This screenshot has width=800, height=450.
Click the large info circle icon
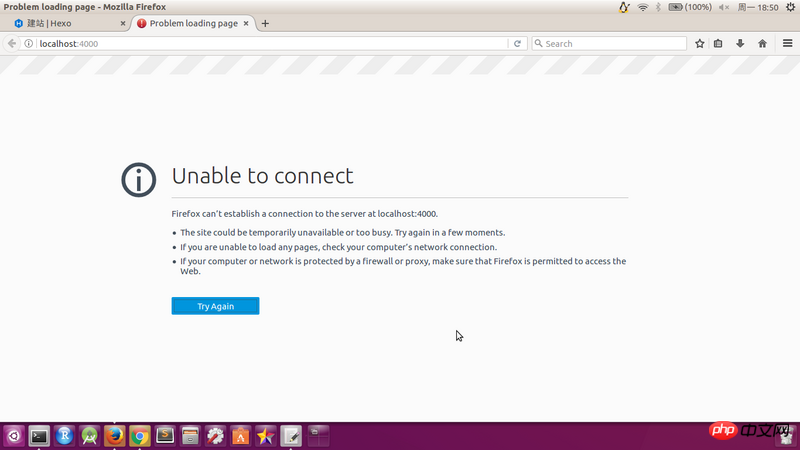click(138, 180)
